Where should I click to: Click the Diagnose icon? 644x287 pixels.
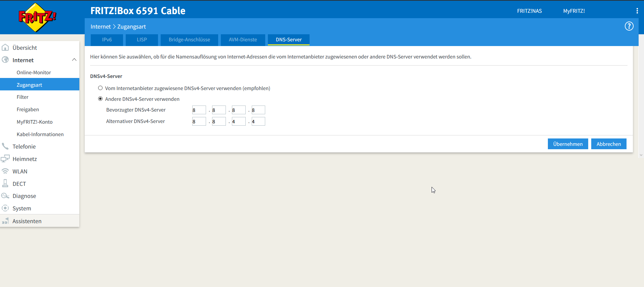pyautogui.click(x=5, y=196)
